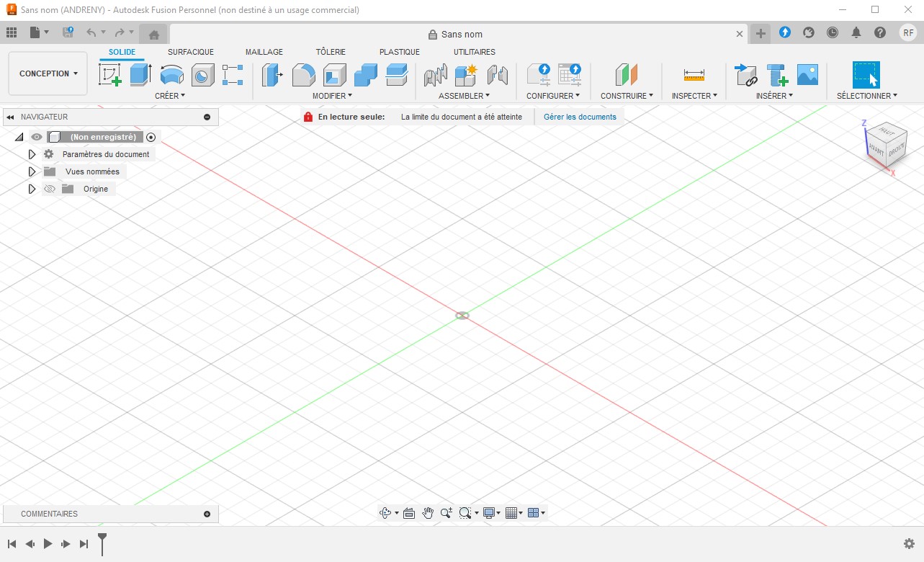Open notifications bell
The image size is (924, 562).
[x=856, y=32]
